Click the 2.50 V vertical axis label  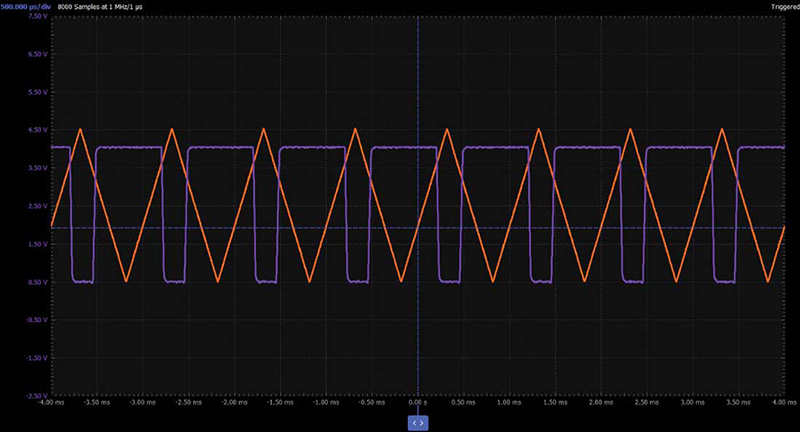point(38,206)
